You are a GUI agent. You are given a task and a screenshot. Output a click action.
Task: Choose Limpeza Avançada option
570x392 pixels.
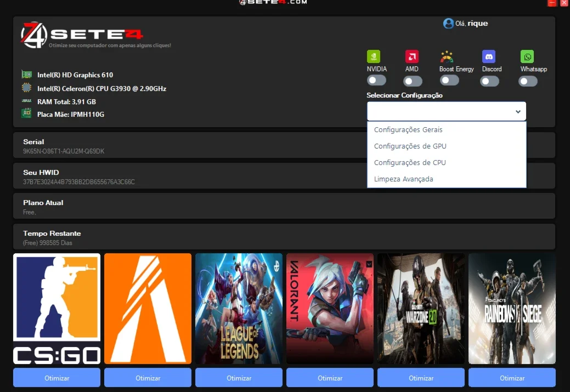tap(447, 179)
